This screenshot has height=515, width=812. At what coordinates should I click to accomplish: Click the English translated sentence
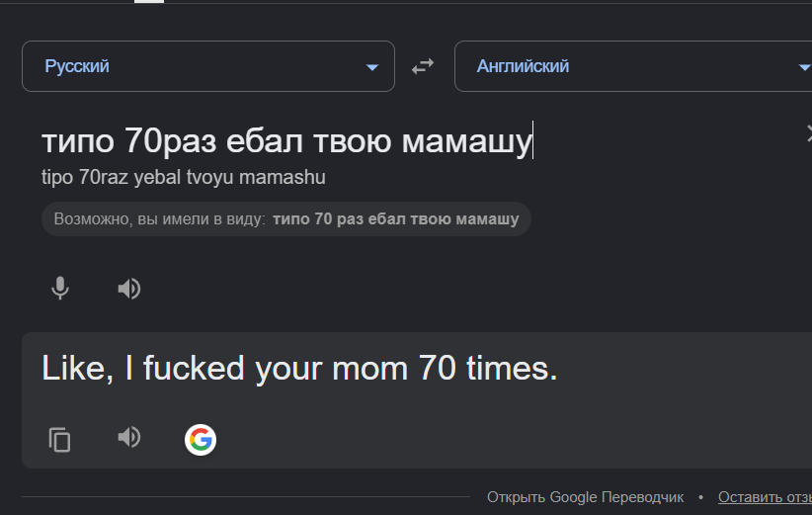299,369
